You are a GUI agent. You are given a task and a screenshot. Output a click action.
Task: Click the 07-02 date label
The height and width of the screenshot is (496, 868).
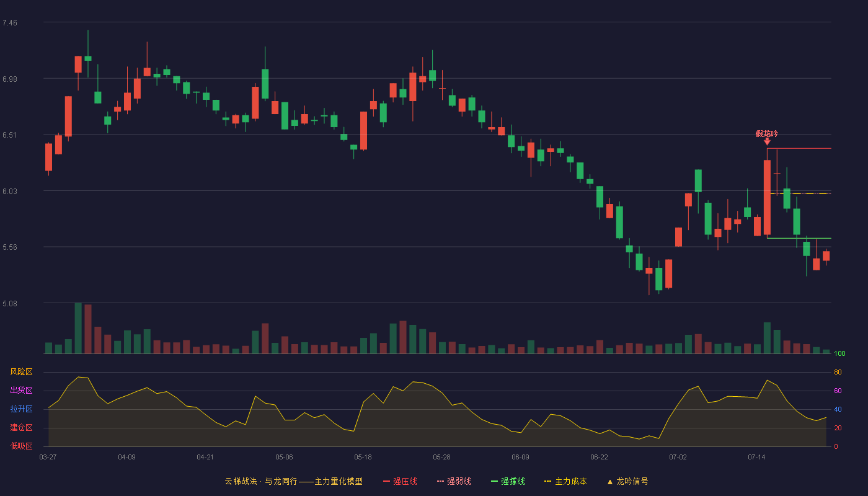[x=678, y=457]
